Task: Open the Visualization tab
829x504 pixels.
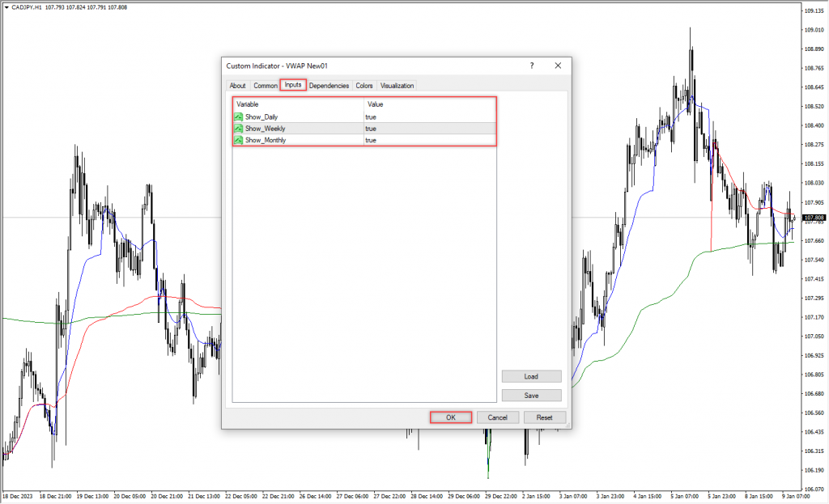Action: click(x=397, y=86)
